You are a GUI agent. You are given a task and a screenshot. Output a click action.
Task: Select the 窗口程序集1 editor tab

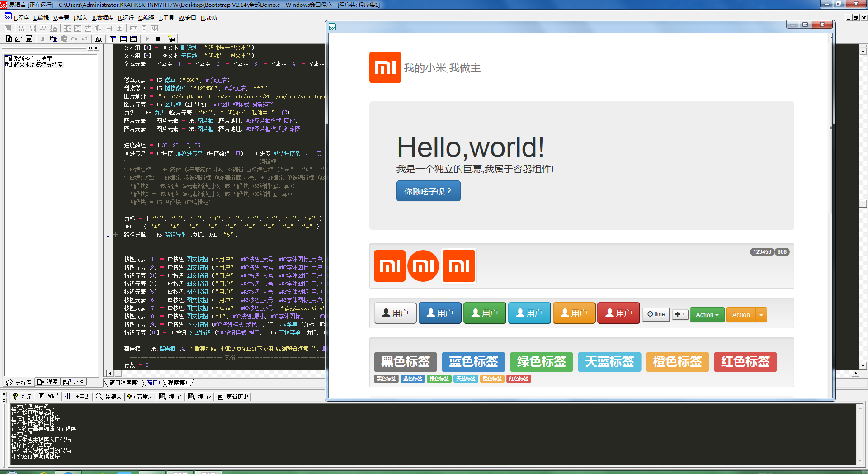pyautogui.click(x=124, y=383)
